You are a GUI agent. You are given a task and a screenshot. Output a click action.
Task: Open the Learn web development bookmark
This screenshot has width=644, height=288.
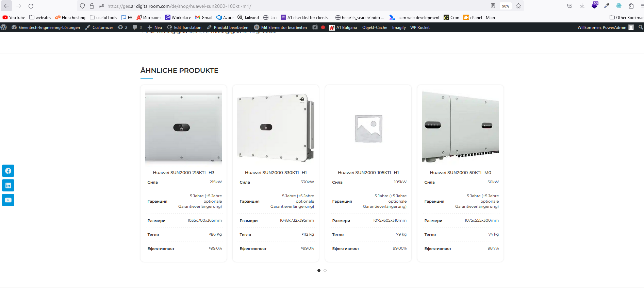(414, 17)
